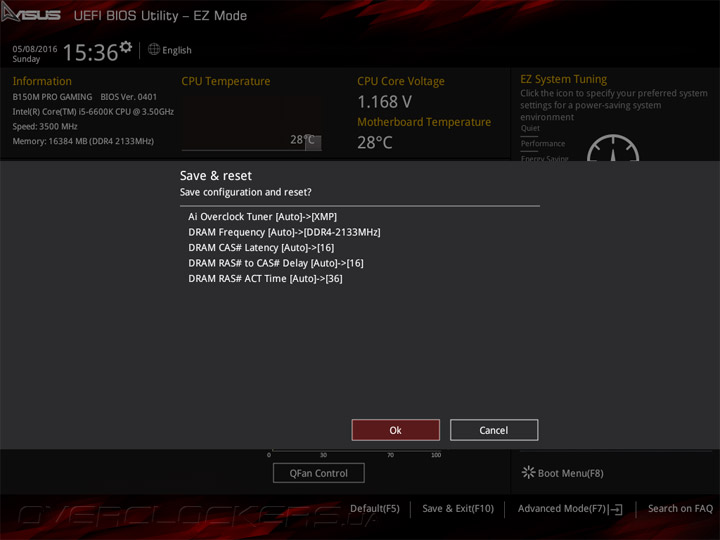This screenshot has width=720, height=540.
Task: Click the EZ System Tuning gauge dial
Action: click(613, 147)
